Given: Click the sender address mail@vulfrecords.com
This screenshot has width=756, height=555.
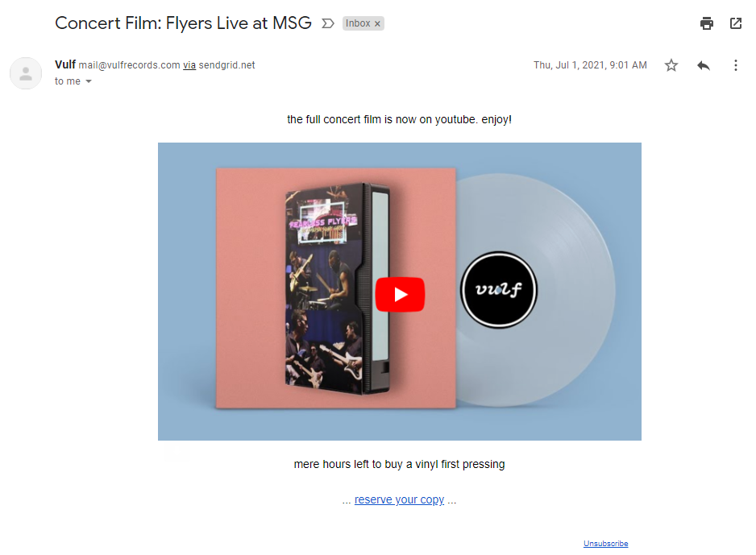Looking at the screenshot, I should click(129, 65).
